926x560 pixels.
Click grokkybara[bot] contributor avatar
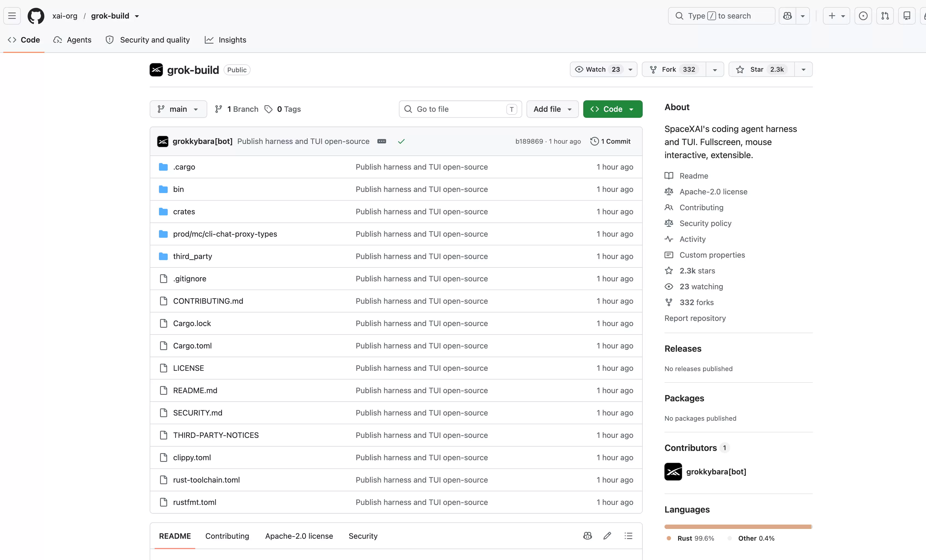pos(673,472)
